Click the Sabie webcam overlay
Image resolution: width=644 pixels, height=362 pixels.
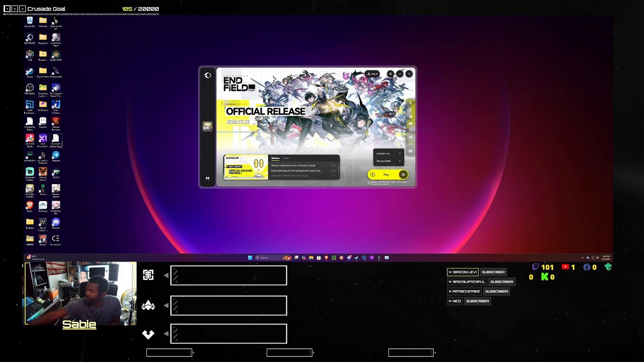click(80, 294)
